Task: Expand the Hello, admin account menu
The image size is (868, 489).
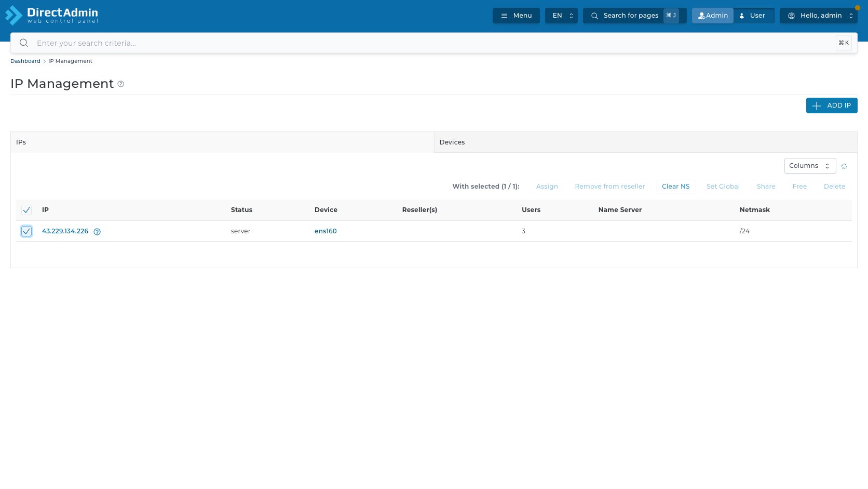Action: click(x=818, y=16)
